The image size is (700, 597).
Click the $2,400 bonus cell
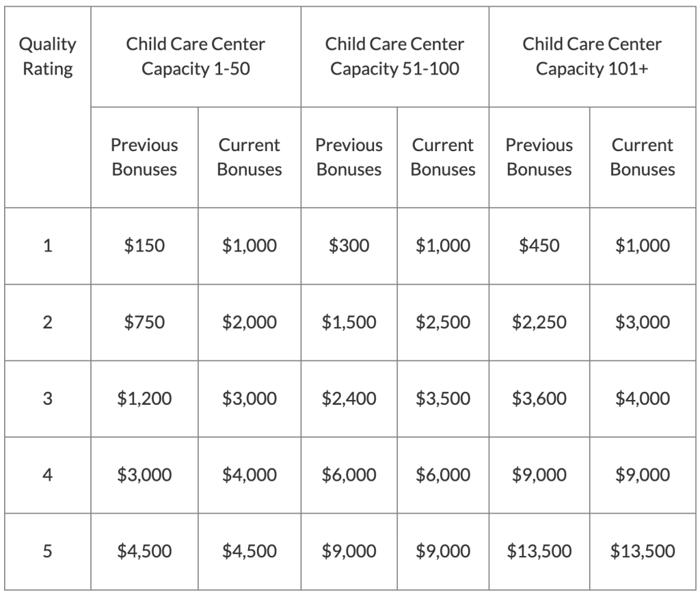coord(349,399)
